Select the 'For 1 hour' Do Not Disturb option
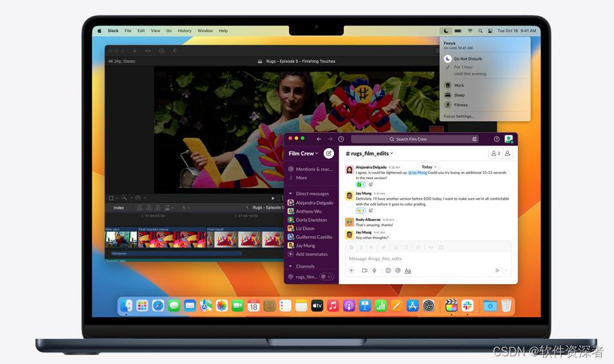 tap(463, 67)
